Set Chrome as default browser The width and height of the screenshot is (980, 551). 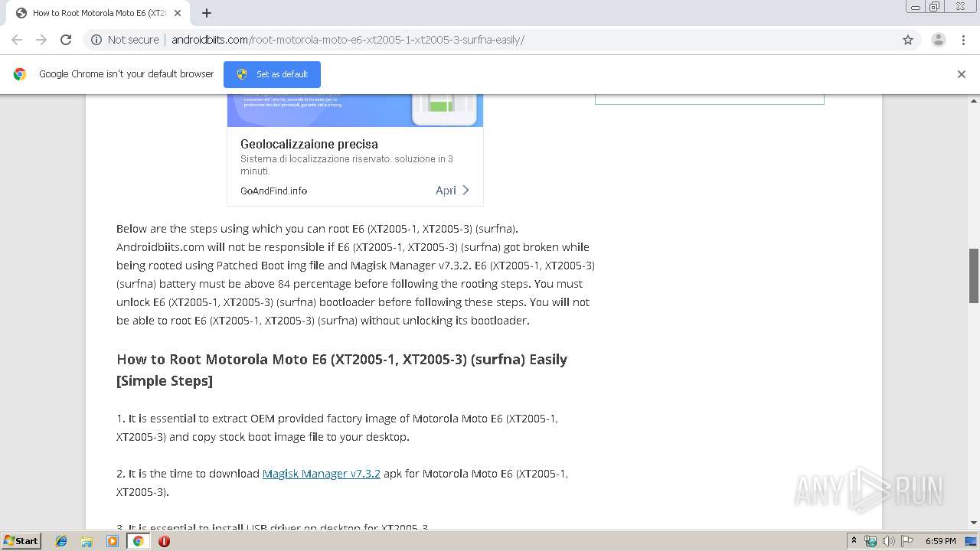272,74
